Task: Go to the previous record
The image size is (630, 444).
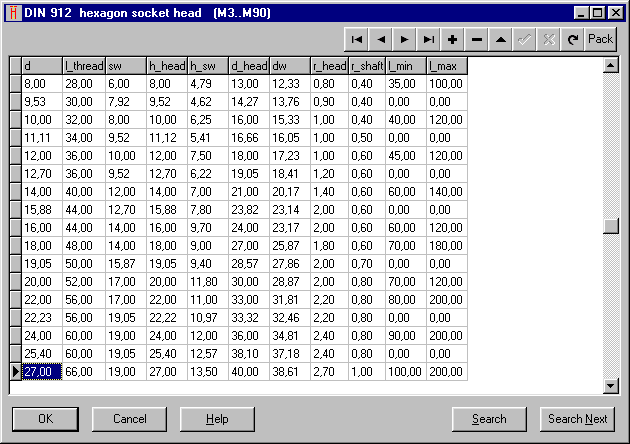Action: click(x=381, y=40)
